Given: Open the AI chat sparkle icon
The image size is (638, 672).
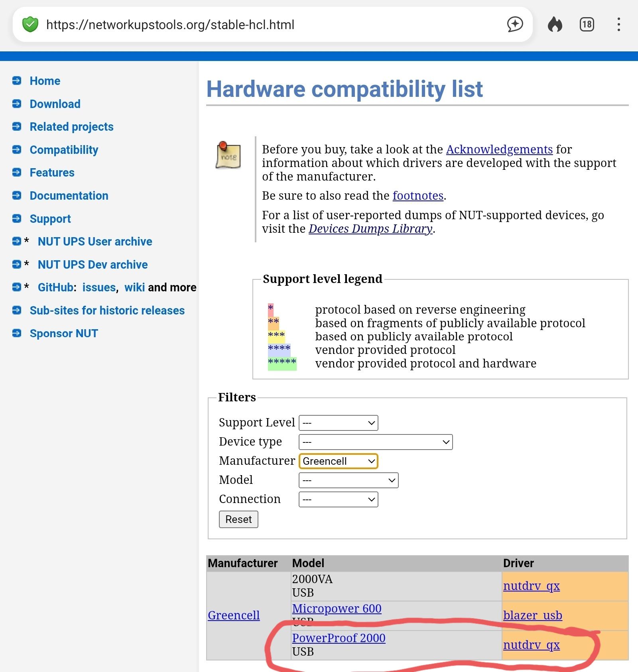Looking at the screenshot, I should [x=515, y=24].
